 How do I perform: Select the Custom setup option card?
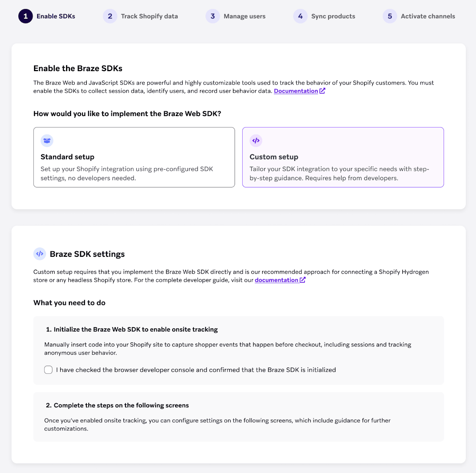pos(343,157)
